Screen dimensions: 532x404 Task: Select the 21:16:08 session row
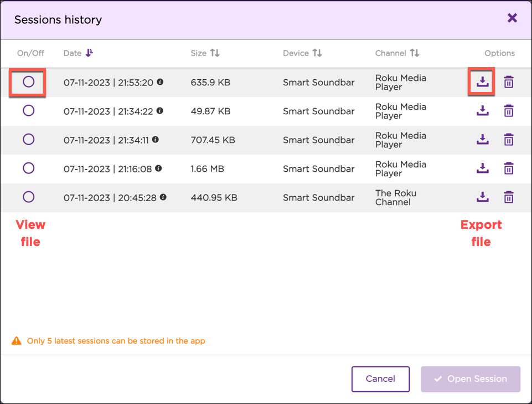coord(28,168)
